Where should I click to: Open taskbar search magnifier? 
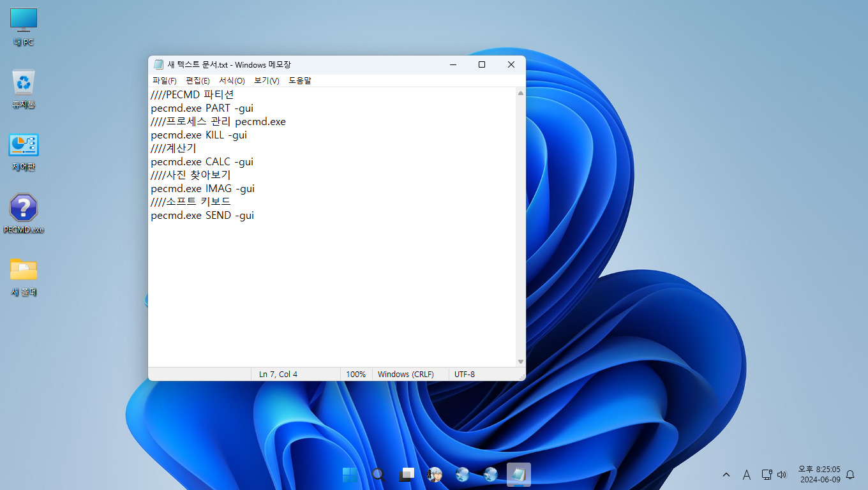click(378, 475)
